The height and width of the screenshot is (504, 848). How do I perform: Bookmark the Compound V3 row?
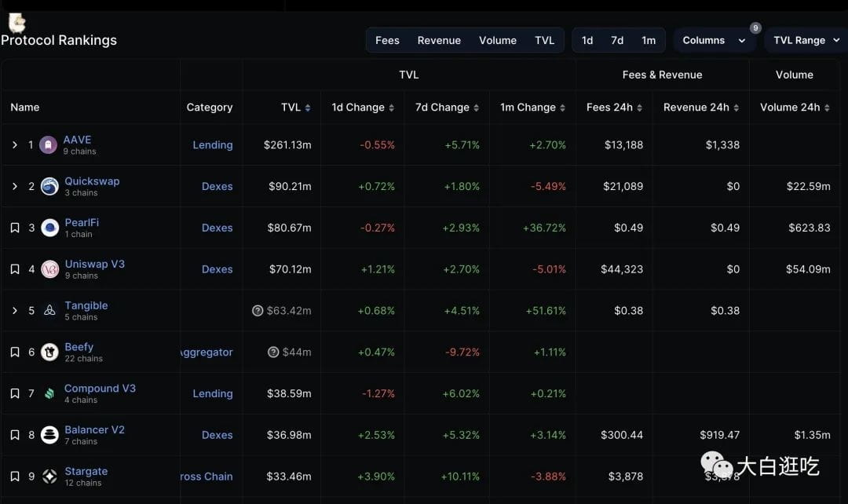[15, 393]
